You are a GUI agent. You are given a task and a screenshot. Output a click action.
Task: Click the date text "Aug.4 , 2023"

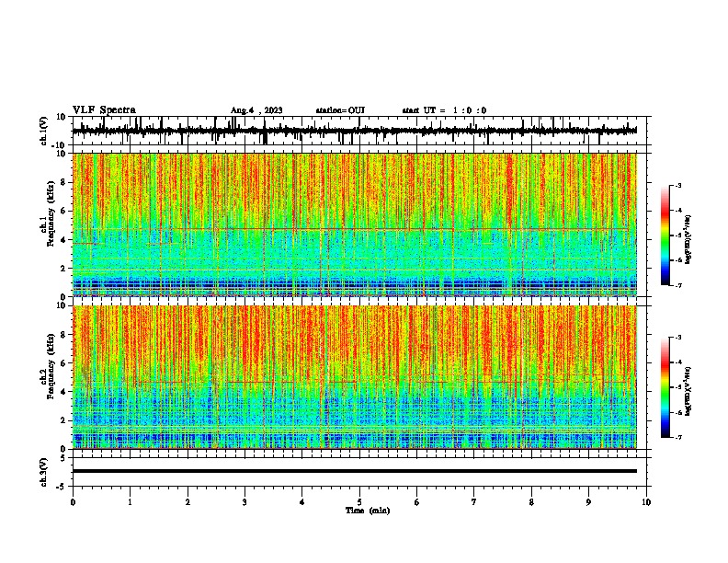[256, 110]
